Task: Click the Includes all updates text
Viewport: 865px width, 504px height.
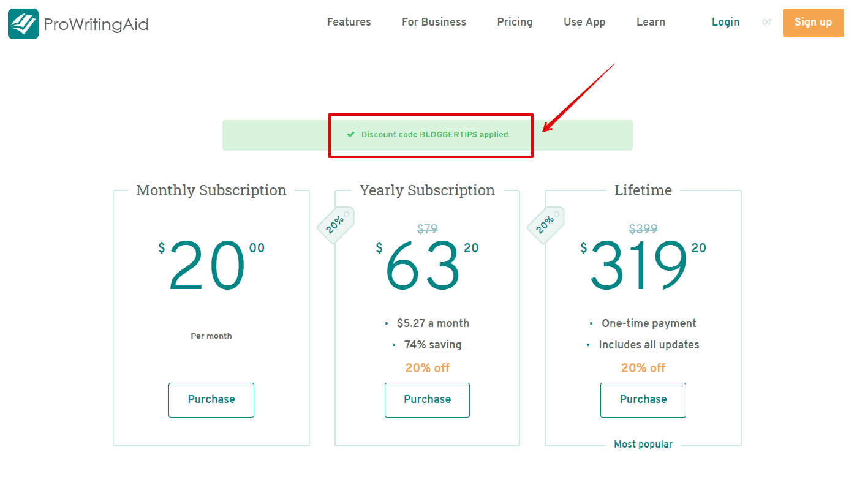Action: click(649, 345)
